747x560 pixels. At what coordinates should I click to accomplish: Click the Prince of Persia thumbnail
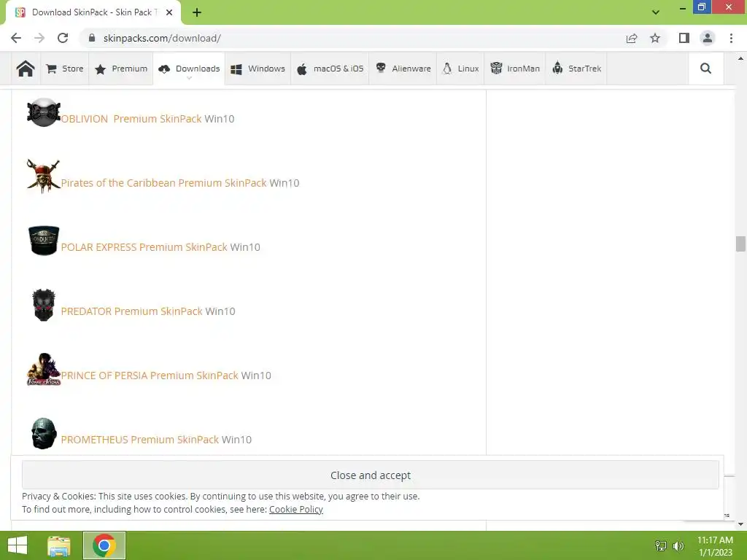[44, 369]
